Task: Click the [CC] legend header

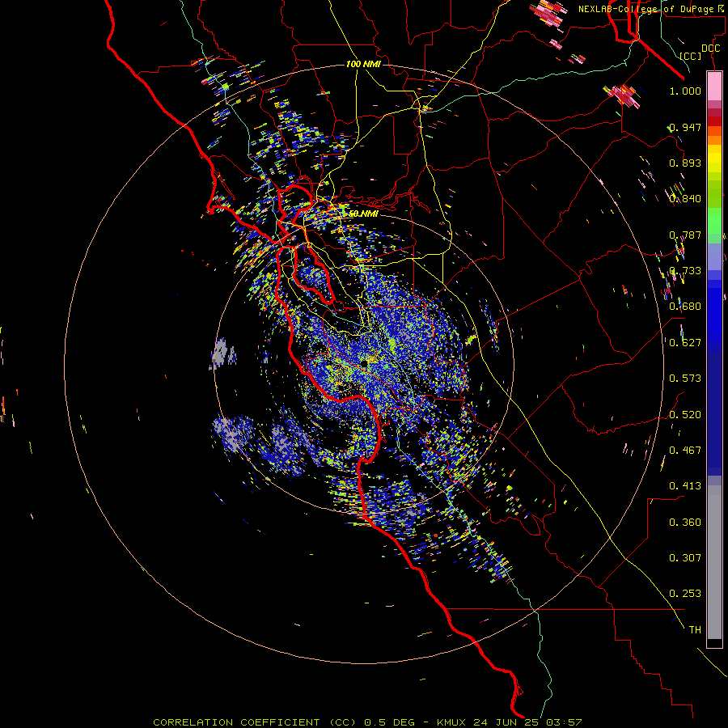Action: point(691,56)
